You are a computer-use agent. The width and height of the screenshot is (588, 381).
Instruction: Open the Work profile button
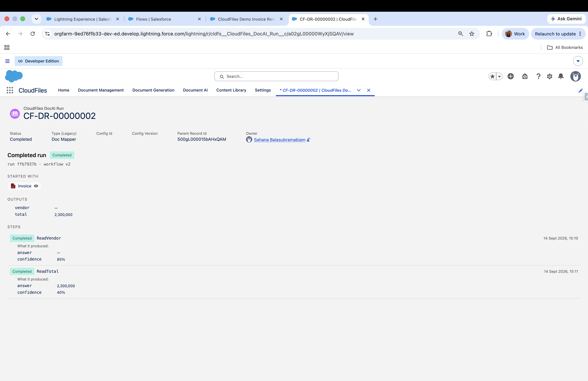pos(515,34)
